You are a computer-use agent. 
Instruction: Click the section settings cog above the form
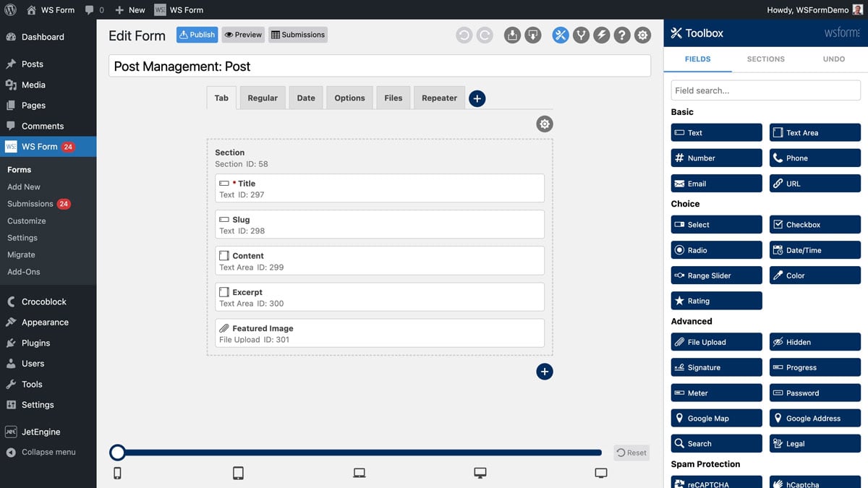click(545, 124)
